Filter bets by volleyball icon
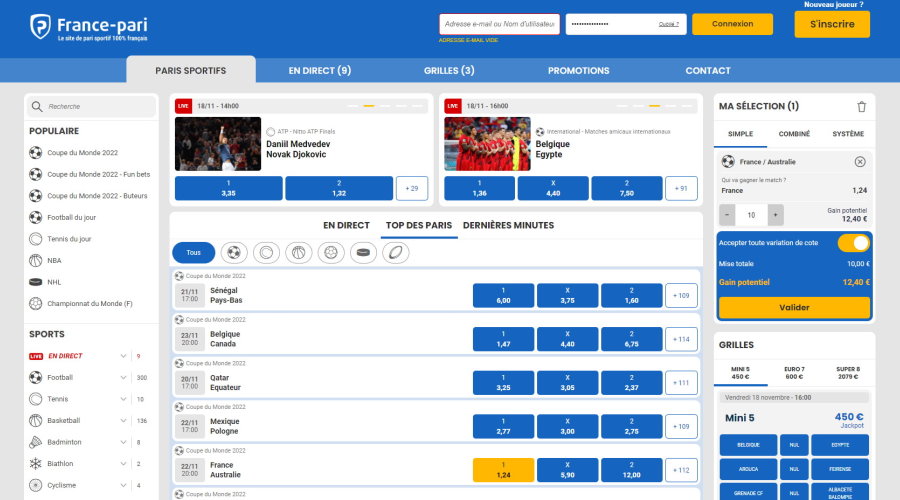900x500 pixels. pyautogui.click(x=331, y=253)
